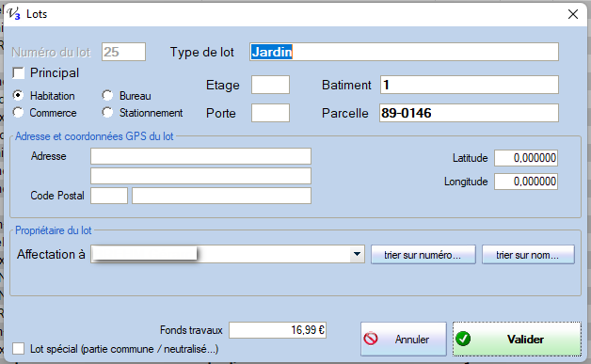Click the Fonds travaux amount field
591x364 pixels.
[278, 330]
